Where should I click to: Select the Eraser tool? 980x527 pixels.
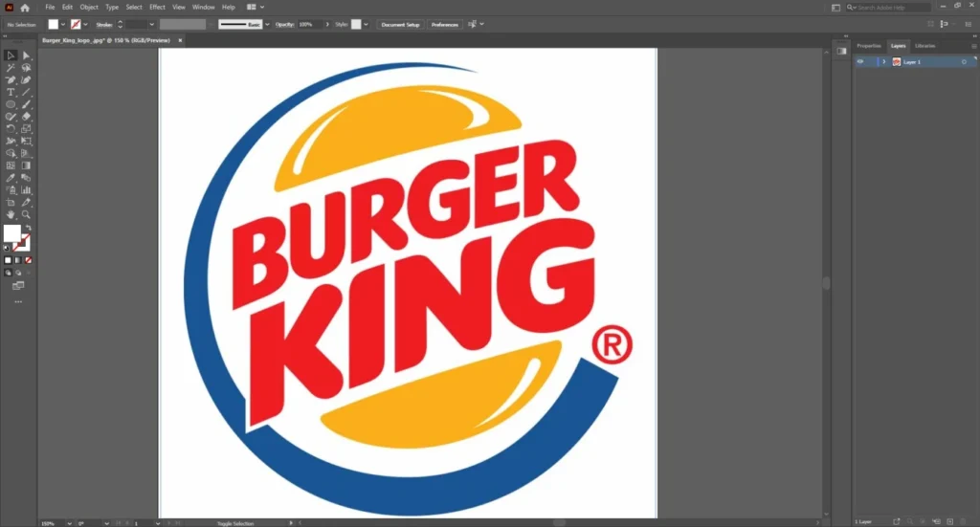(x=26, y=117)
